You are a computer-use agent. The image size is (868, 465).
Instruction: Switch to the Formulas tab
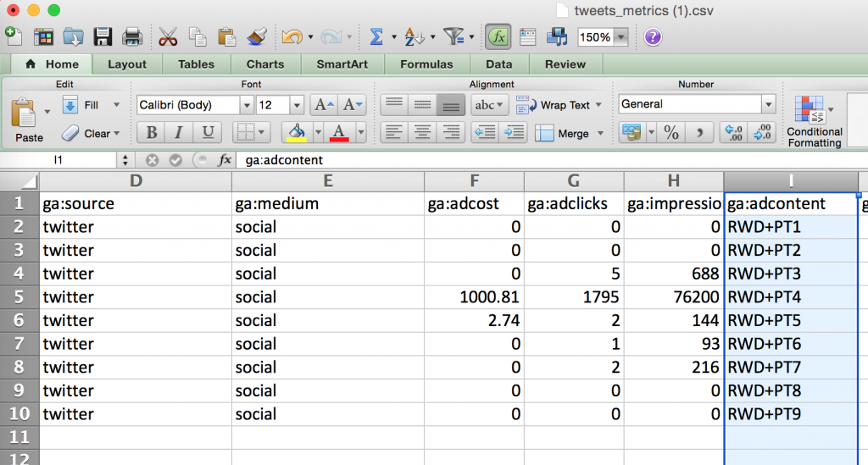[426, 64]
